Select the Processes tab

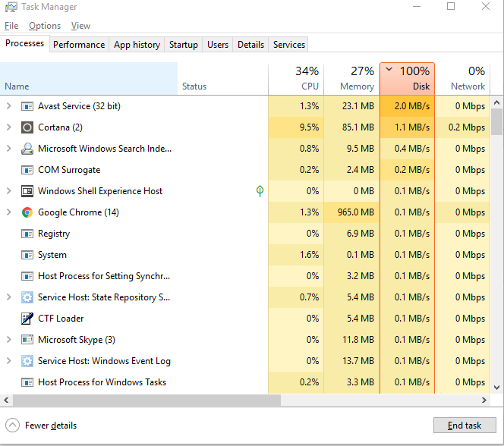[x=25, y=43]
